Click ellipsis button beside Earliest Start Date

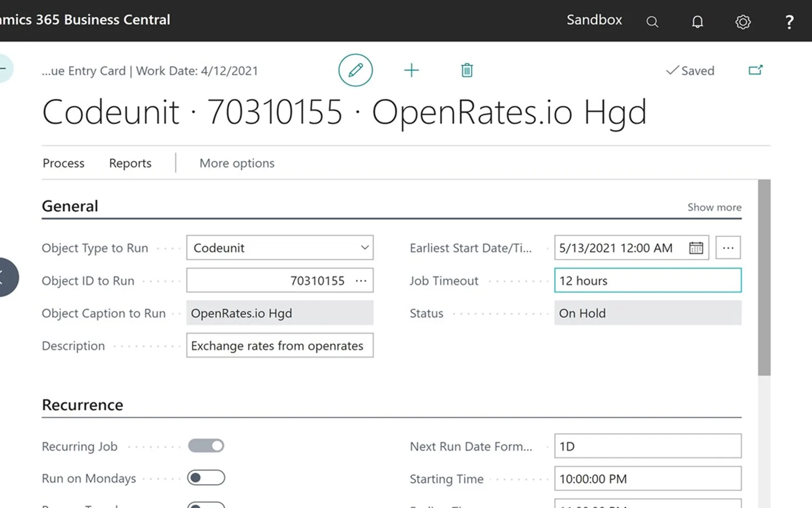point(728,248)
